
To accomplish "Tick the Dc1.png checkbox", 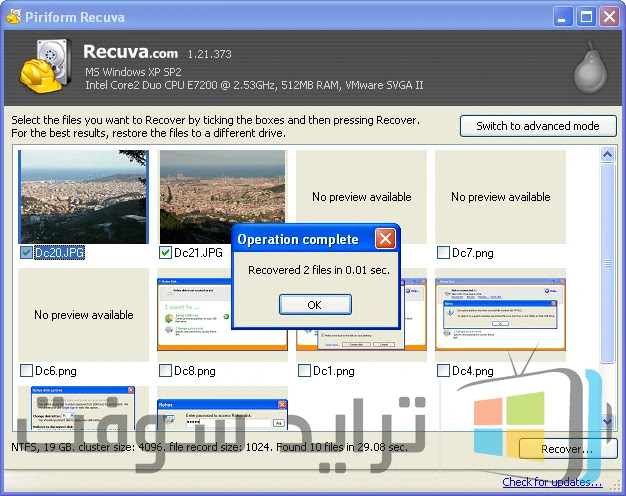I will click(304, 371).
